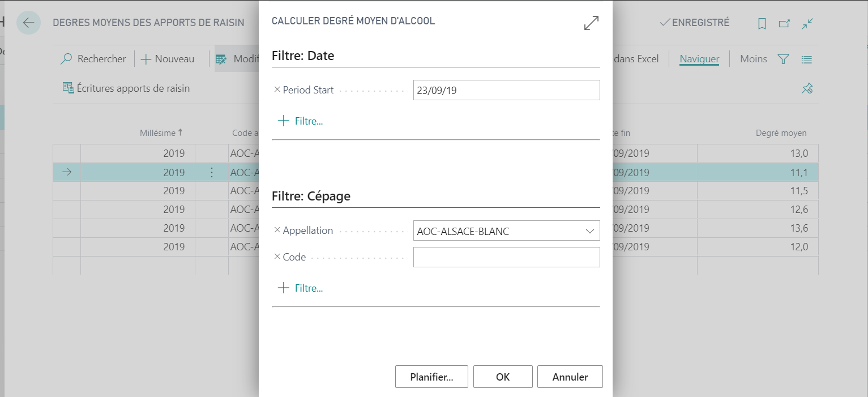Confirm with the OK button
The image size is (868, 397).
pos(503,377)
